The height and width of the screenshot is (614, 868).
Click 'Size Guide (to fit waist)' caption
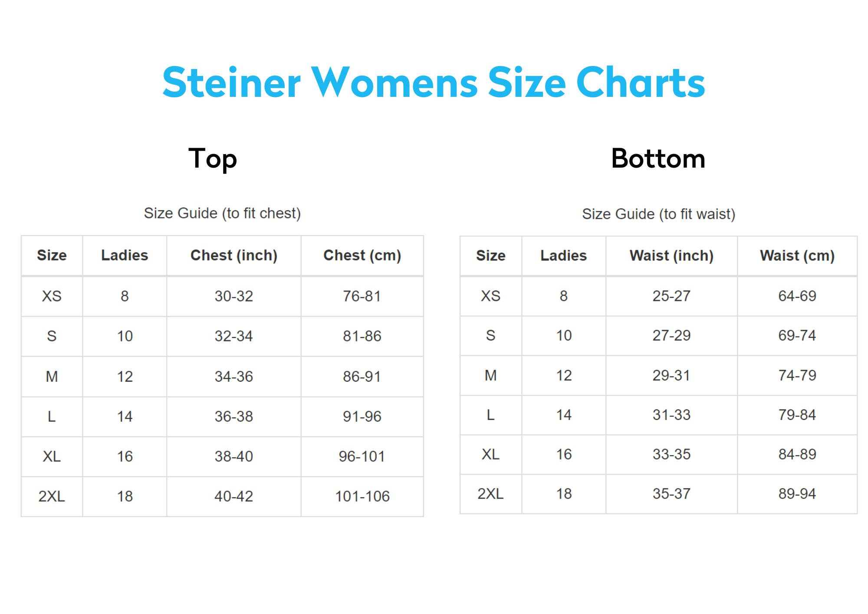(x=658, y=214)
